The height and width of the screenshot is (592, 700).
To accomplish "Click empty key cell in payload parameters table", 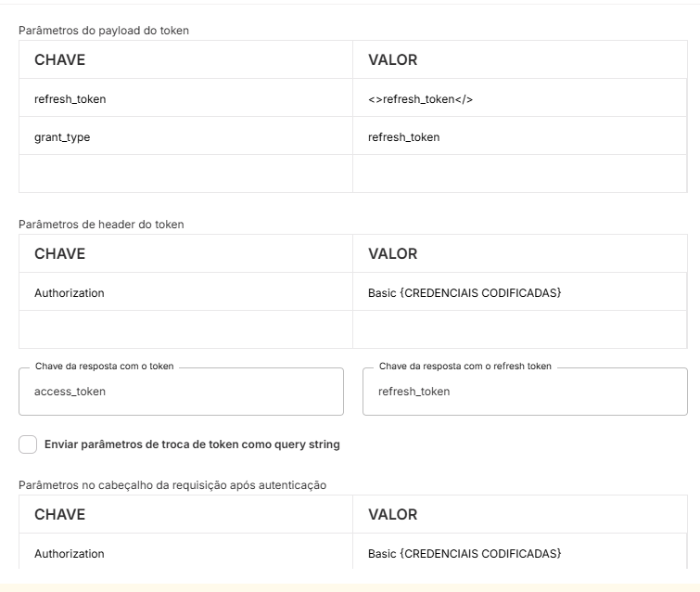I will pyautogui.click(x=185, y=174).
